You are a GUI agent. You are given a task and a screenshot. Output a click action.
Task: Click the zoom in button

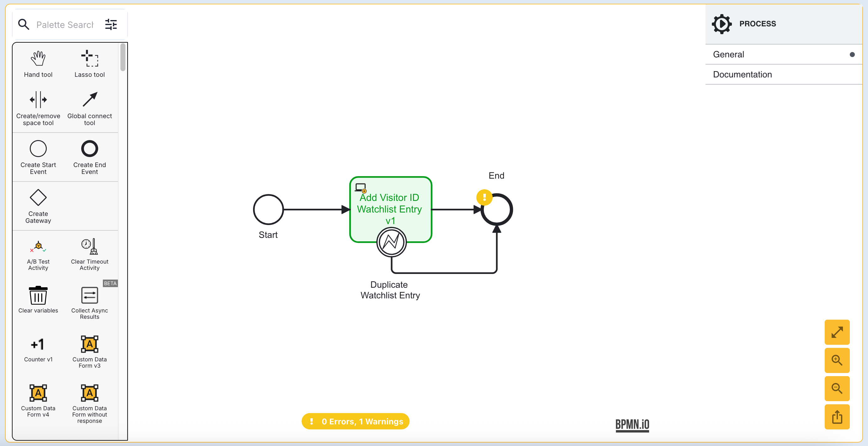click(837, 360)
